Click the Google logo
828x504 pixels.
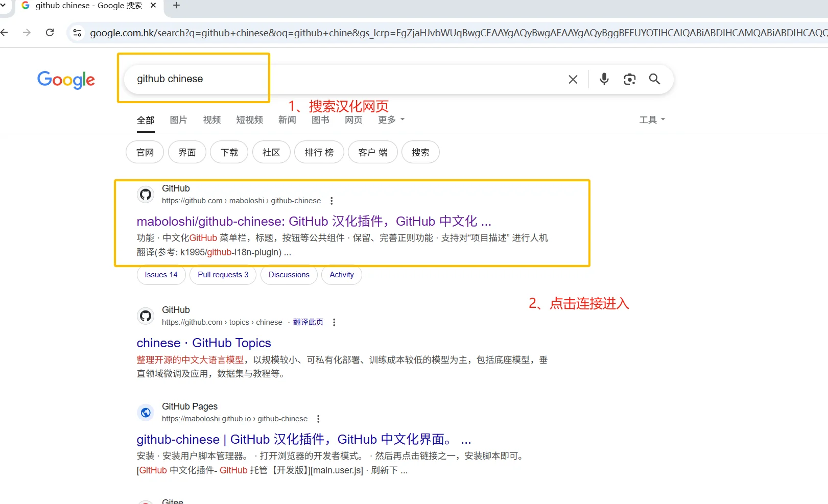(66, 80)
